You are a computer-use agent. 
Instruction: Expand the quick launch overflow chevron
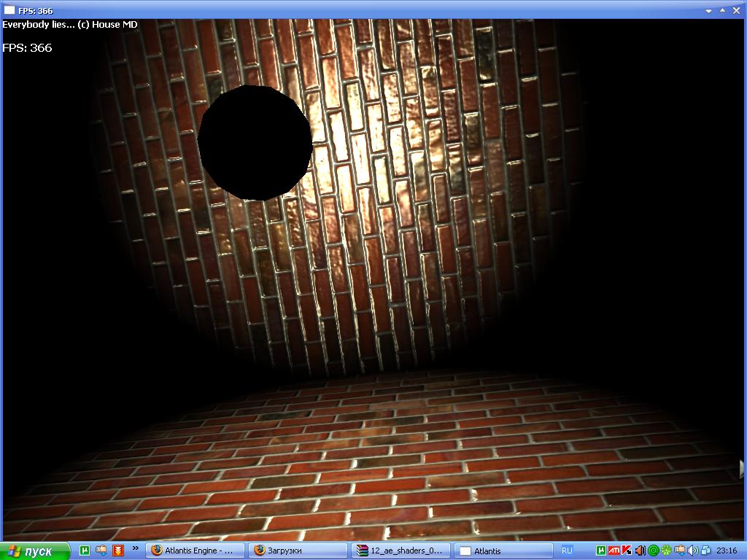point(135,548)
